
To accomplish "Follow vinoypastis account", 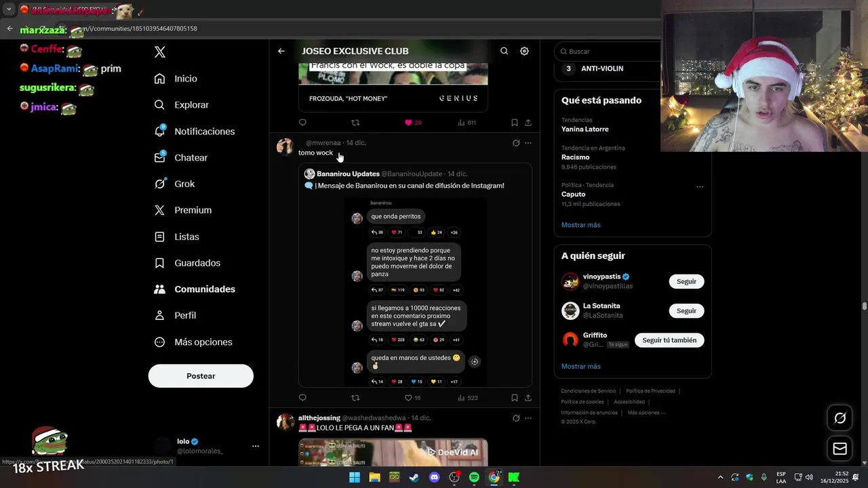I will tap(686, 281).
